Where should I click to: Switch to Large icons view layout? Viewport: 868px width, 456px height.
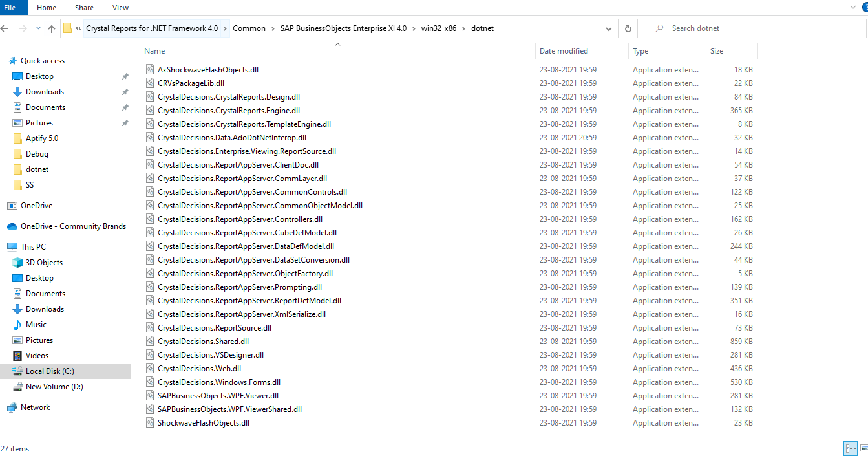click(863, 448)
